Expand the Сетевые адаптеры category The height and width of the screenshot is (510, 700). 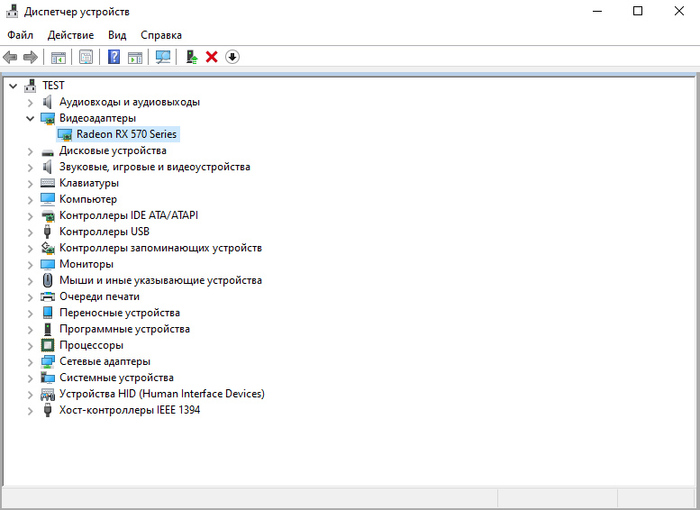pyautogui.click(x=29, y=361)
